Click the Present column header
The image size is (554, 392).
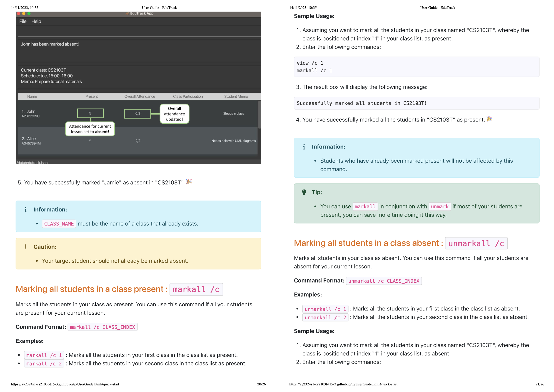click(x=91, y=96)
